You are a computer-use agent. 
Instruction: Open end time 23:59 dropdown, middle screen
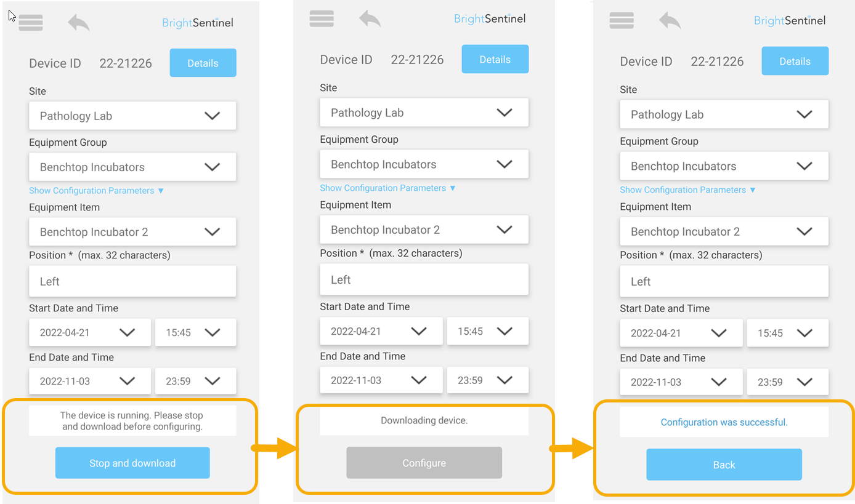(487, 380)
